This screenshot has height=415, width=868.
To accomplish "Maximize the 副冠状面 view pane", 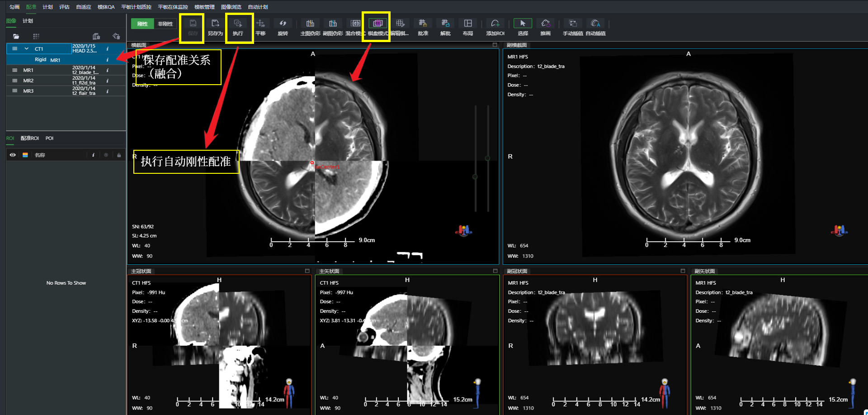I will [683, 271].
